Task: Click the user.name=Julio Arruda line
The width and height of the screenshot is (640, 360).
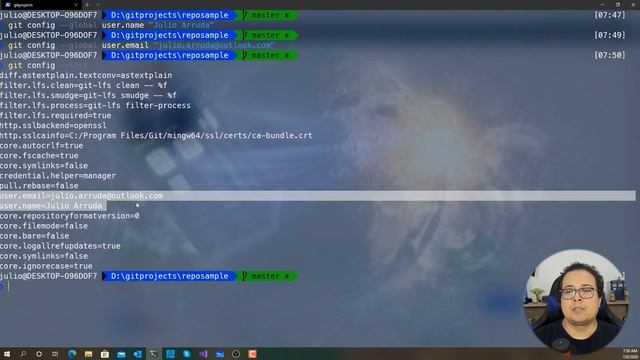Action: tap(51, 206)
